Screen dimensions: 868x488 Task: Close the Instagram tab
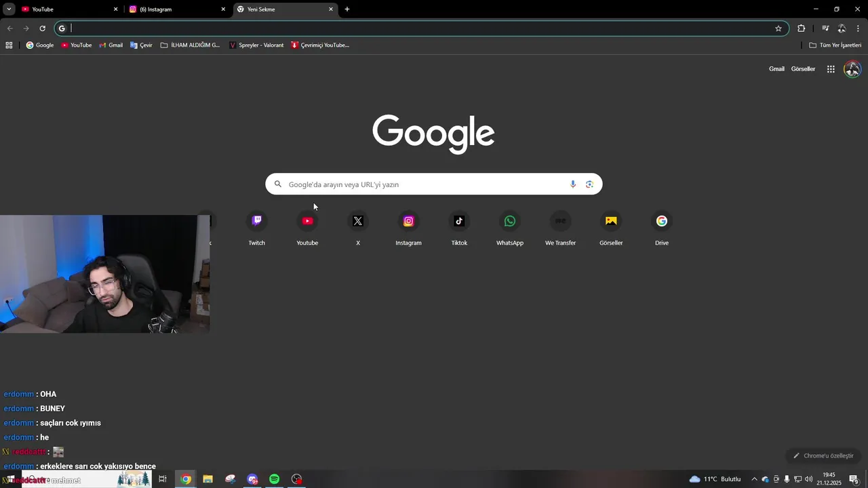coord(223,9)
